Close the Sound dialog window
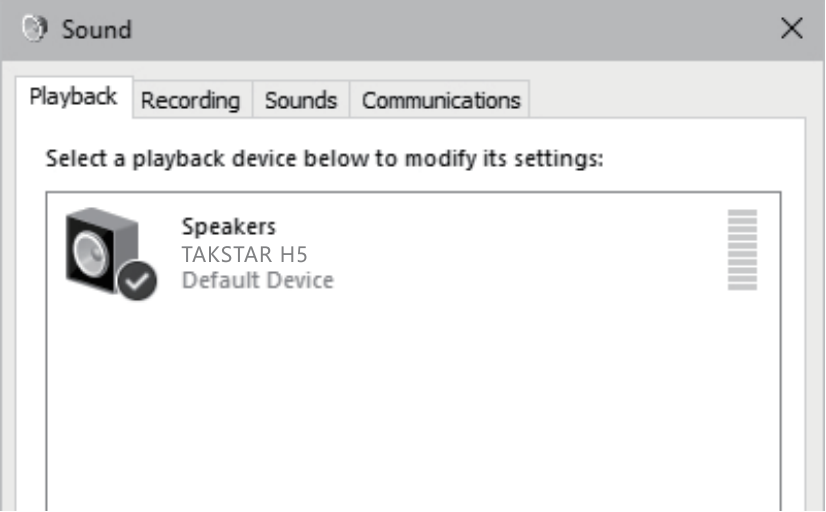Image resolution: width=826 pixels, height=512 pixels. (791, 29)
